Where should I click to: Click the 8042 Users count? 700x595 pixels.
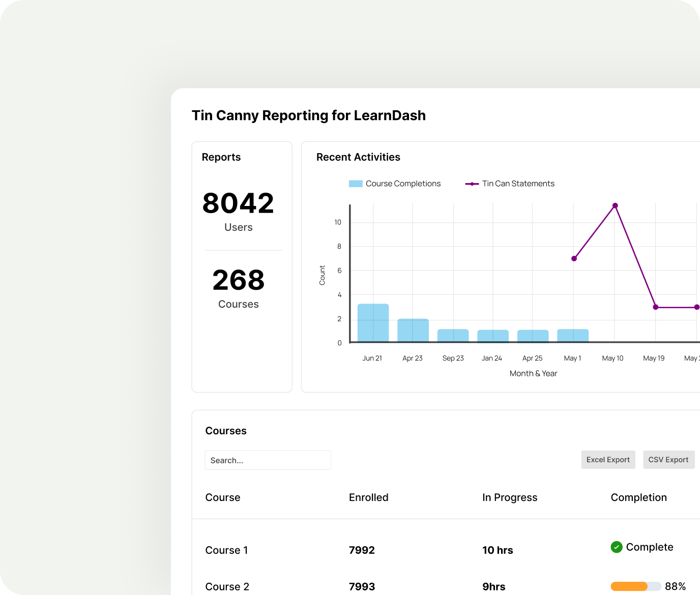click(x=238, y=203)
